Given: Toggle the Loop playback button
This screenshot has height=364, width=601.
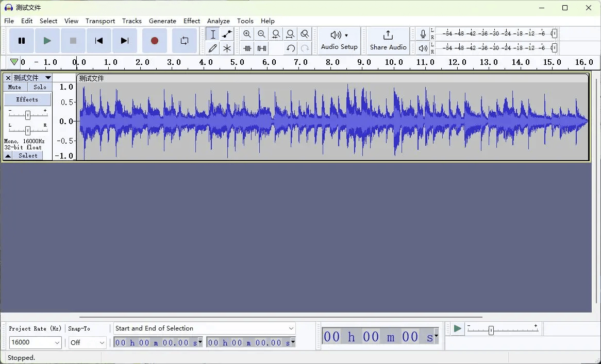Looking at the screenshot, I should pyautogui.click(x=184, y=41).
